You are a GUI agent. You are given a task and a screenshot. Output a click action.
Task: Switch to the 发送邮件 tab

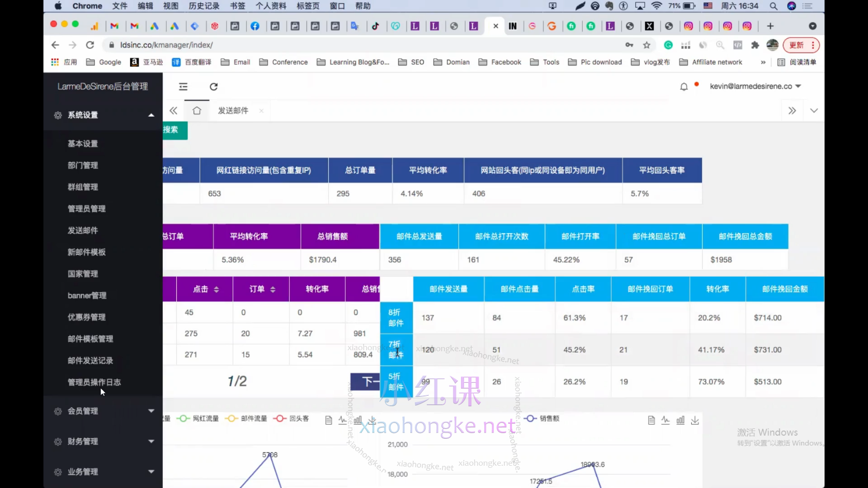pyautogui.click(x=231, y=110)
